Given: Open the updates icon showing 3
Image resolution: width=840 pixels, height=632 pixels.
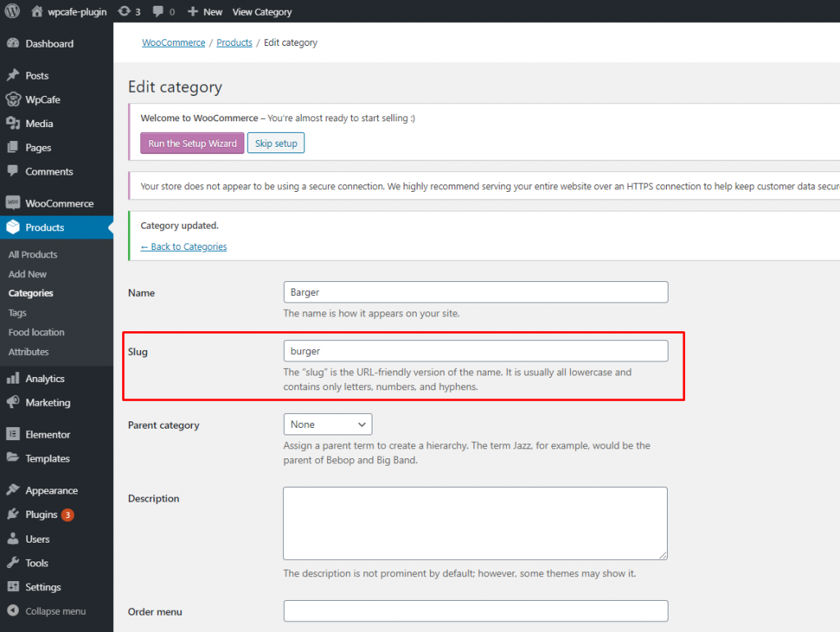Looking at the screenshot, I should tap(124, 11).
